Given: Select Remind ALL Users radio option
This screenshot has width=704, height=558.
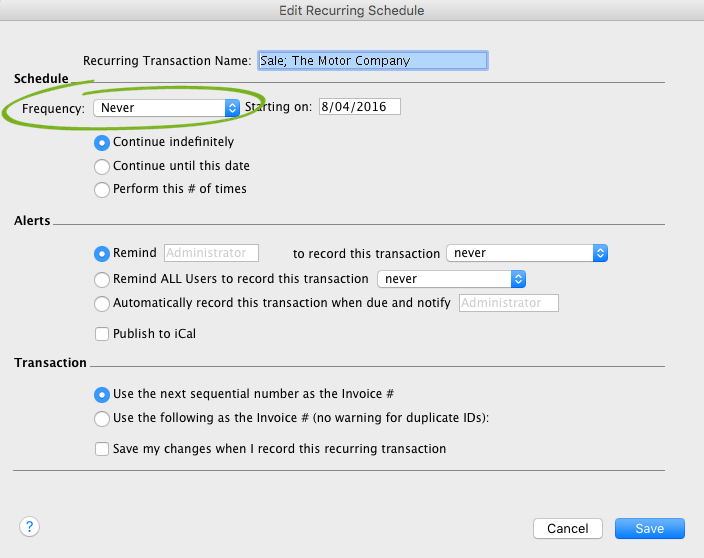Looking at the screenshot, I should pos(101,280).
